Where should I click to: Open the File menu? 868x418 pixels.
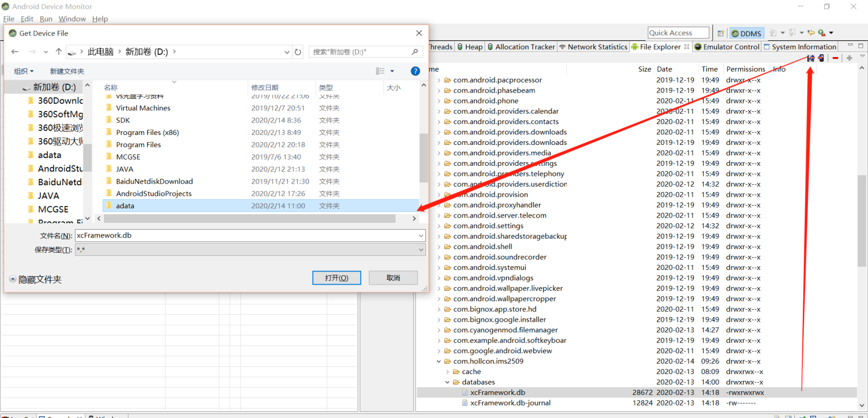(x=9, y=19)
